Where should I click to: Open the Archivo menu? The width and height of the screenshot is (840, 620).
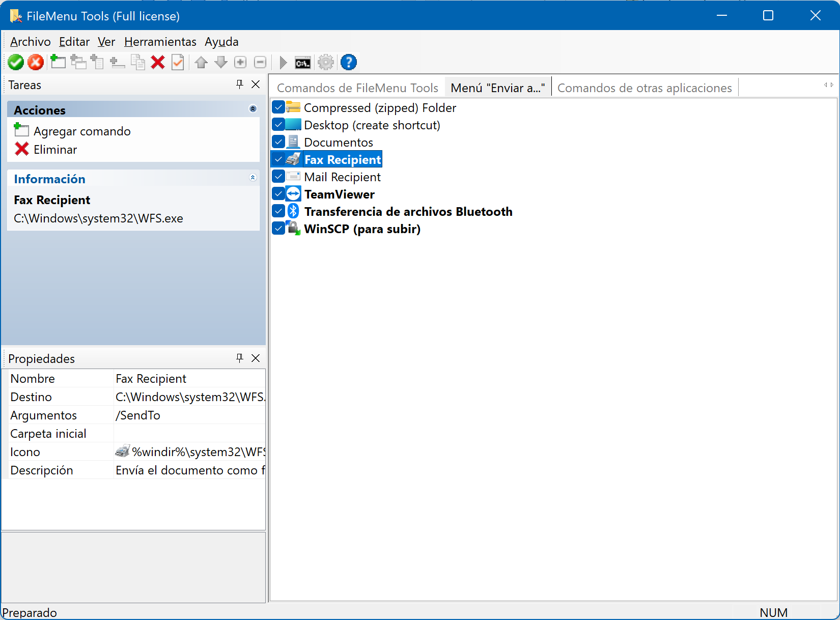[31, 42]
